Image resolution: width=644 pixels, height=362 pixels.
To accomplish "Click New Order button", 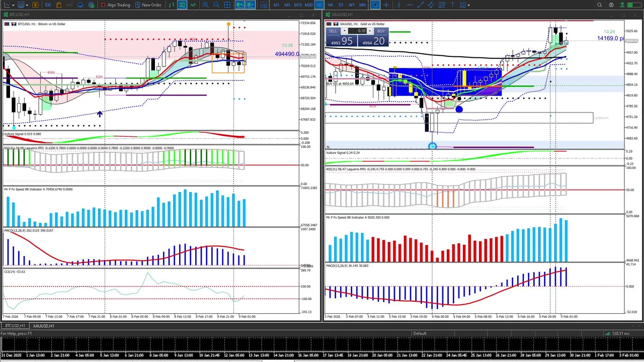I will click(148, 5).
